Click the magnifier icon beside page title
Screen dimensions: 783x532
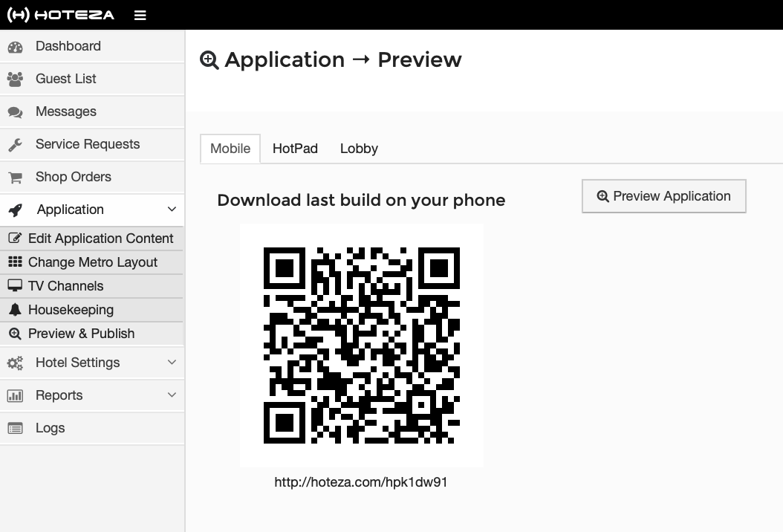pyautogui.click(x=209, y=60)
